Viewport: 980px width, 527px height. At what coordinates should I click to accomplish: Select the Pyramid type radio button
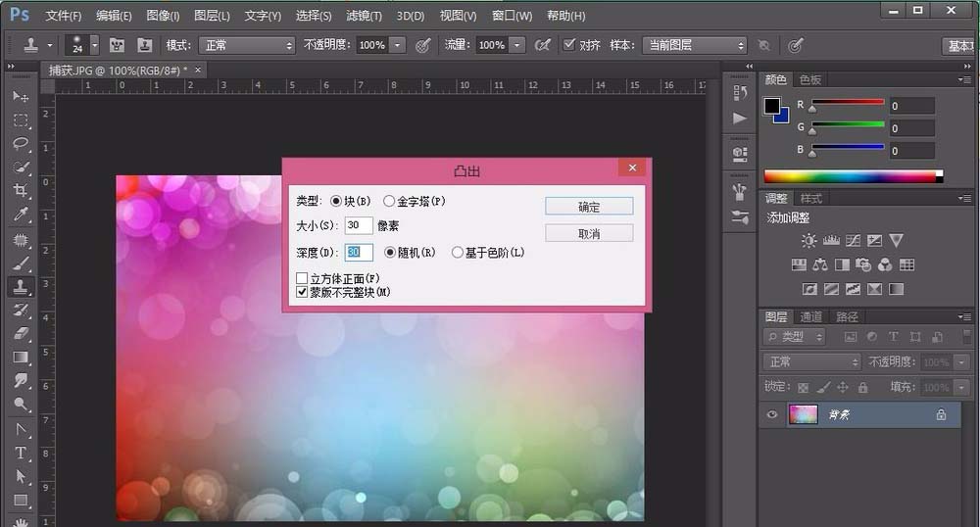(x=389, y=201)
